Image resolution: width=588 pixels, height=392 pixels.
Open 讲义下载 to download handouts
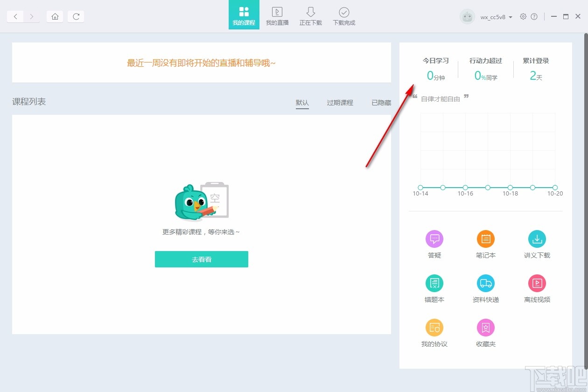(x=537, y=243)
